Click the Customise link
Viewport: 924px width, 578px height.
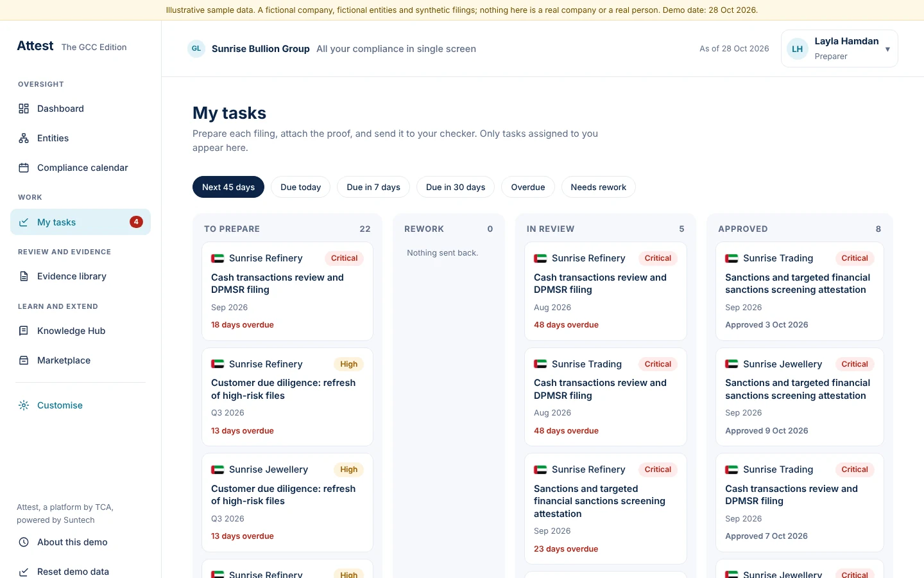coord(80,405)
